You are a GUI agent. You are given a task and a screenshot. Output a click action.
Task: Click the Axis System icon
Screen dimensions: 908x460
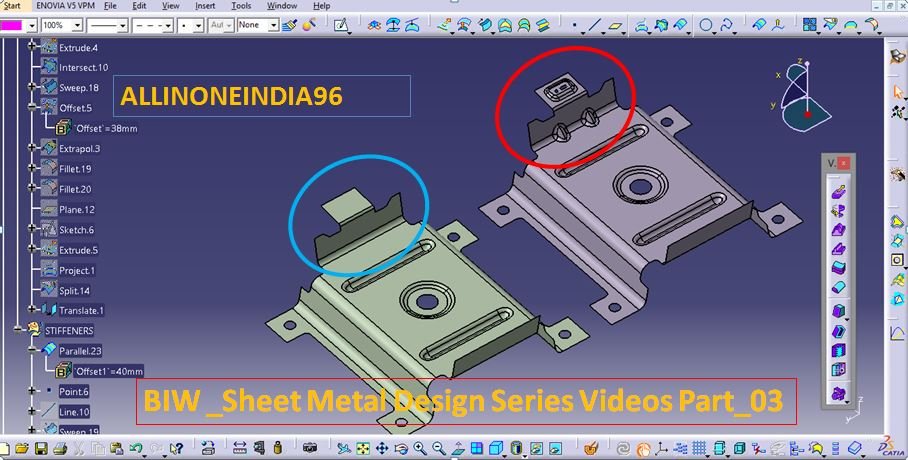pos(662,448)
